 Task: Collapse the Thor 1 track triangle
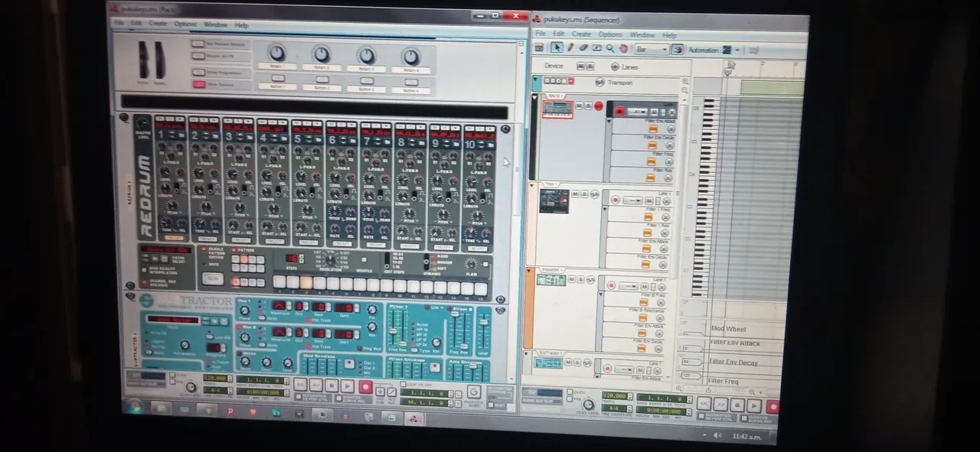coord(533,184)
